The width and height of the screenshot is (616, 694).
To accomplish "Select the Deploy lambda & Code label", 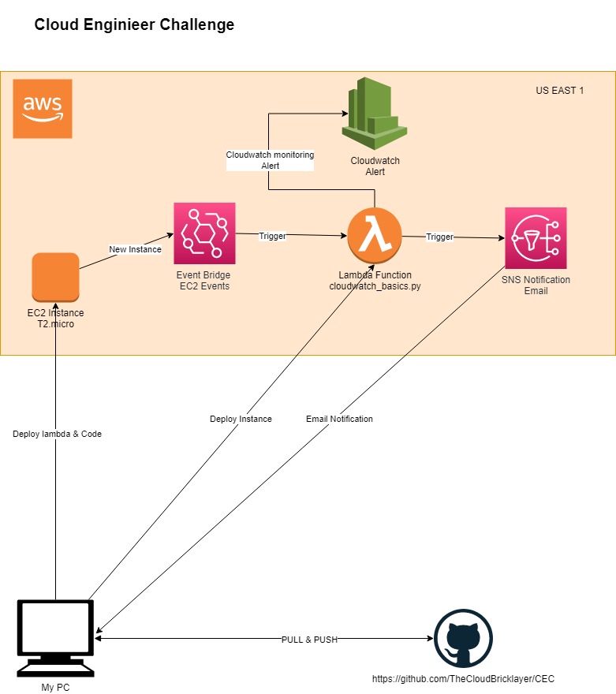I will (x=57, y=435).
